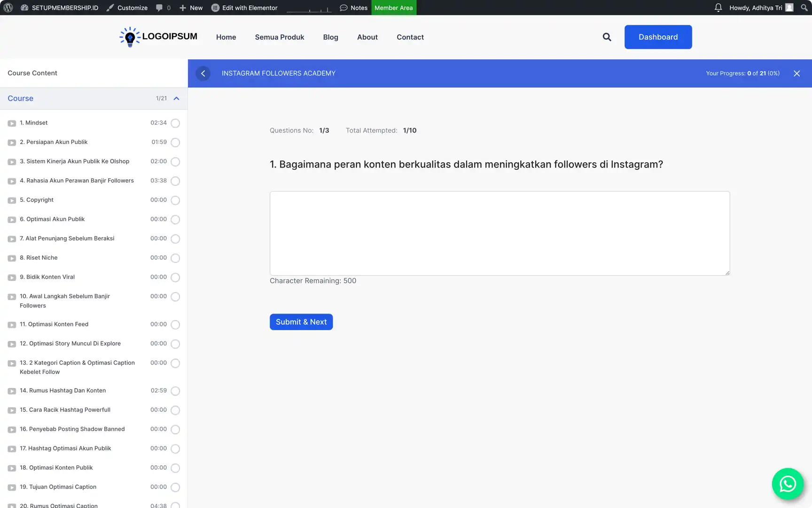
Task: Click the admin bar search icon
Action: (x=804, y=8)
